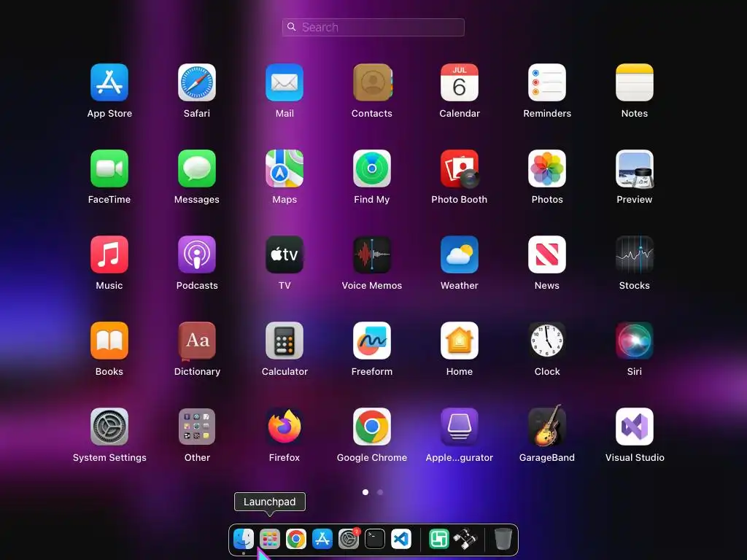Open Find My

click(x=372, y=168)
